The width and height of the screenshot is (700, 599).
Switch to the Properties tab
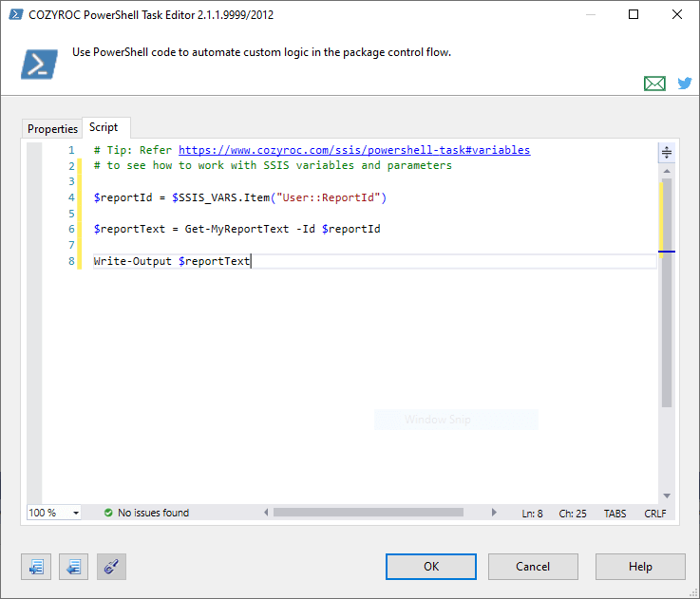[x=52, y=128]
